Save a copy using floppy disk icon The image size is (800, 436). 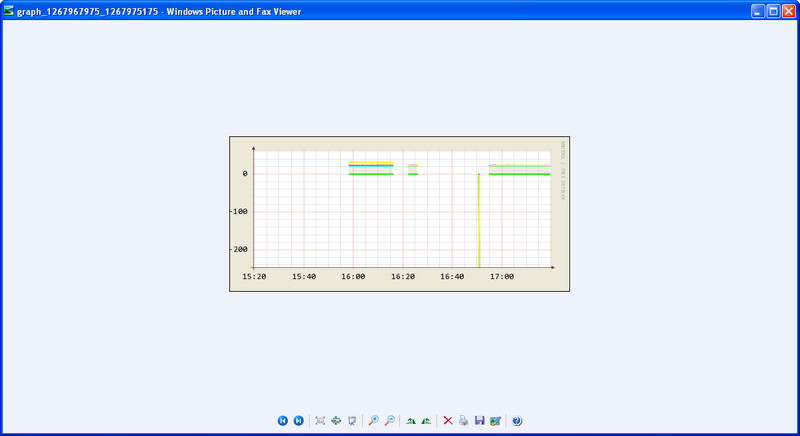click(x=480, y=421)
